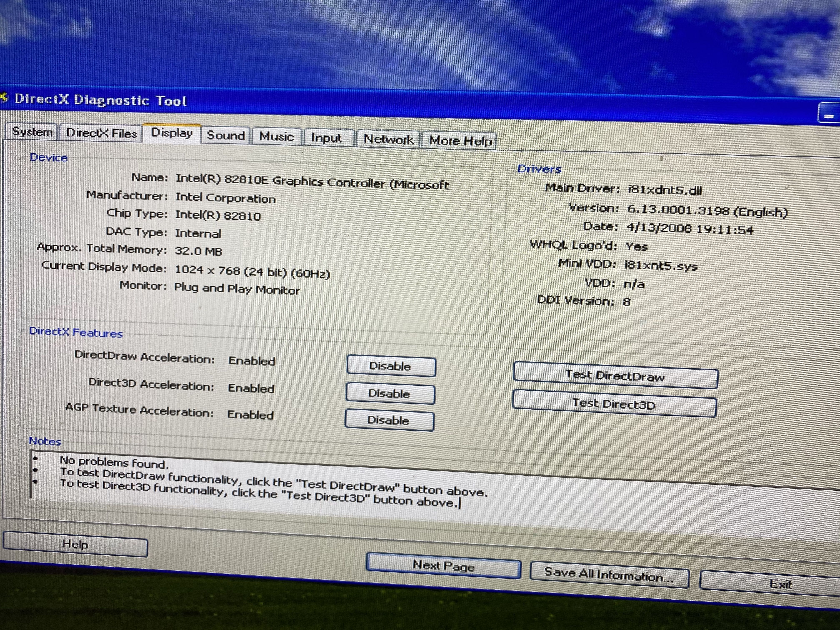Screen dimensions: 840x630
Task: Click the DirectDraw Acceleration Enabled status
Action: [252, 360]
